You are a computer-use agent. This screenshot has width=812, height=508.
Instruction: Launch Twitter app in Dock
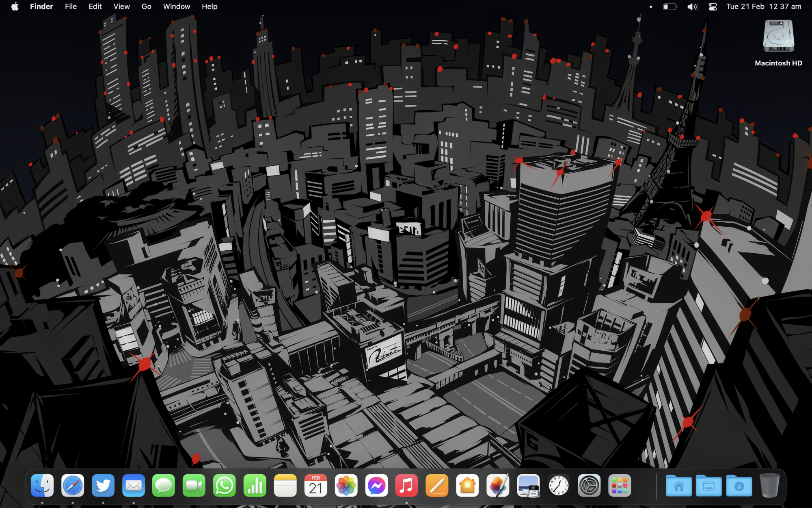pos(103,486)
